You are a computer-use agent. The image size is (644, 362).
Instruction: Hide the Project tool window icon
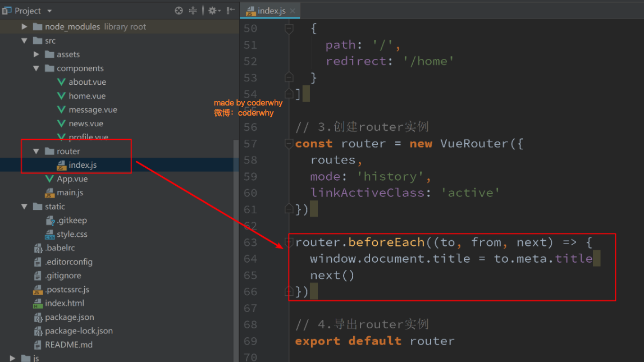coord(231,11)
